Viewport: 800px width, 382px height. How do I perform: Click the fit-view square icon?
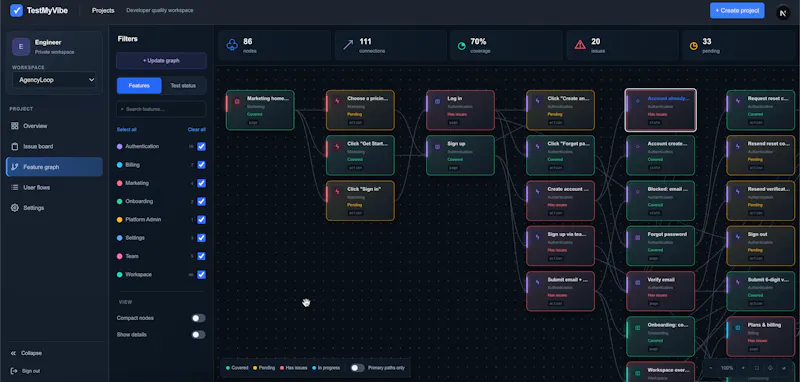[757, 368]
